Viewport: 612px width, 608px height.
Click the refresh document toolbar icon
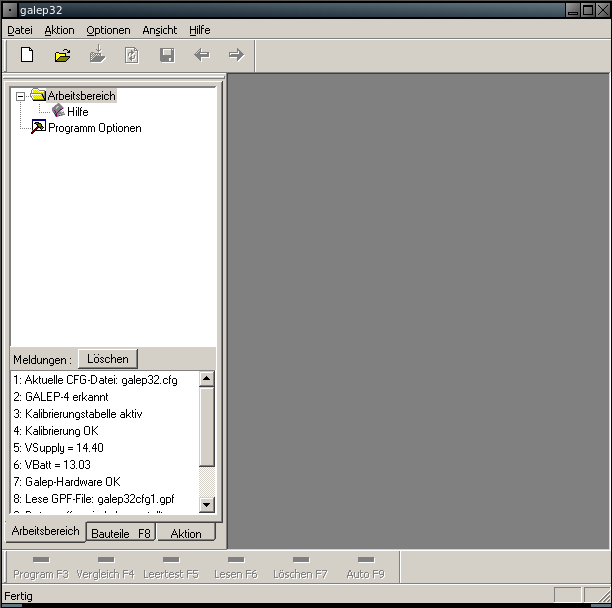131,55
